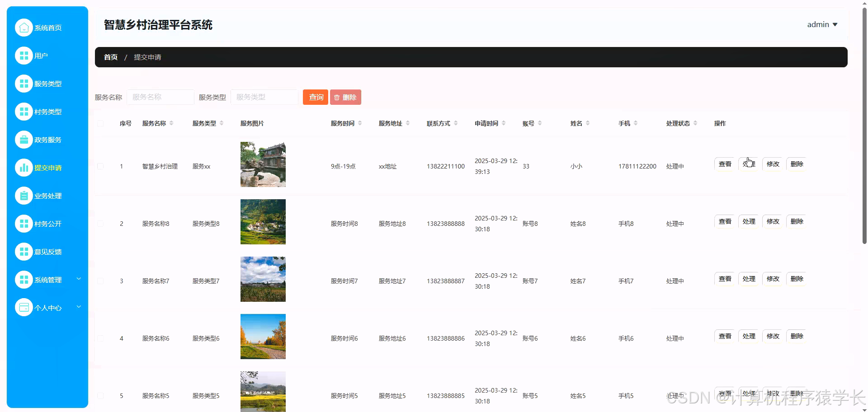The width and height of the screenshot is (868, 412).
Task: Click inside the 服务名称 input field
Action: 160,97
